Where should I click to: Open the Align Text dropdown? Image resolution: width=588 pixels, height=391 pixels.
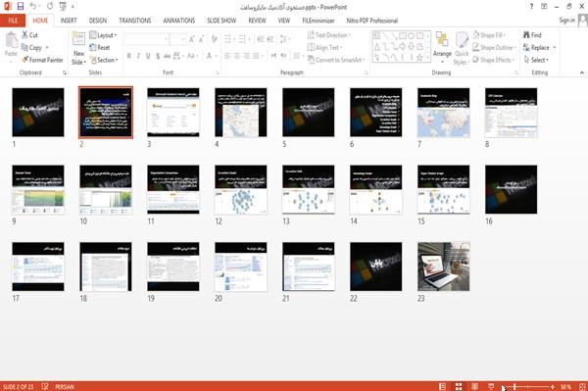tap(324, 48)
